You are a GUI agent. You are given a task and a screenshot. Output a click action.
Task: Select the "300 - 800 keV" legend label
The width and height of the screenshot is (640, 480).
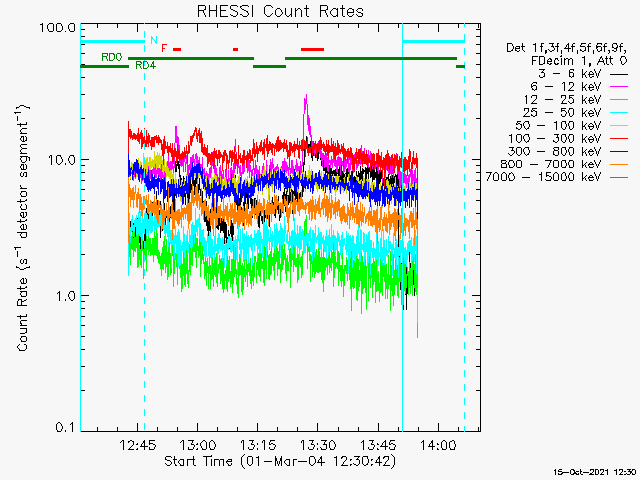click(x=555, y=151)
